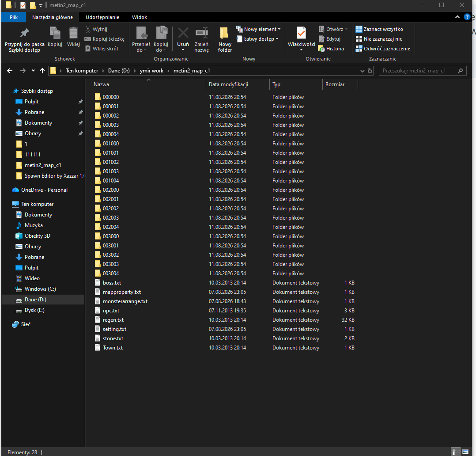Click the Kopiuj clipboard icon
Screen dimensions: 476x456
pos(55,37)
